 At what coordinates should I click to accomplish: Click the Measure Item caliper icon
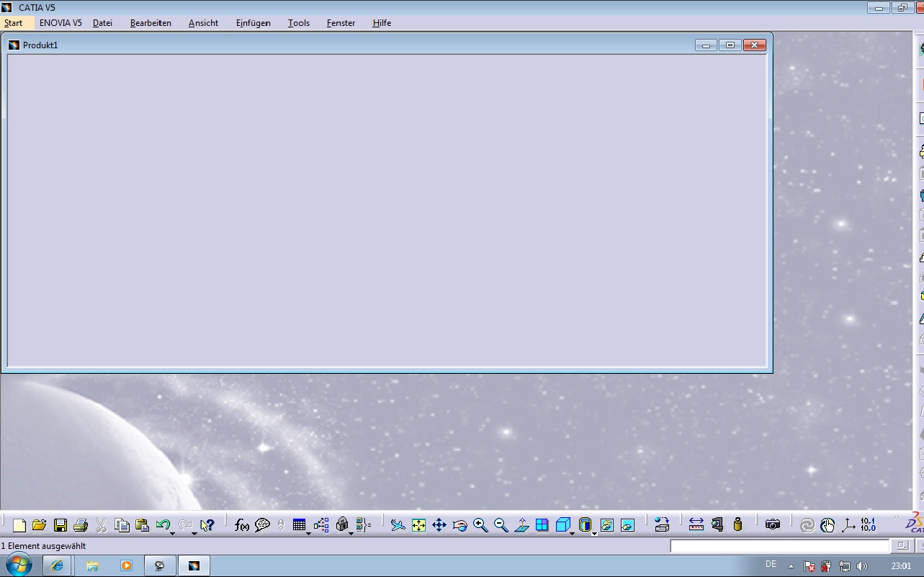click(717, 525)
